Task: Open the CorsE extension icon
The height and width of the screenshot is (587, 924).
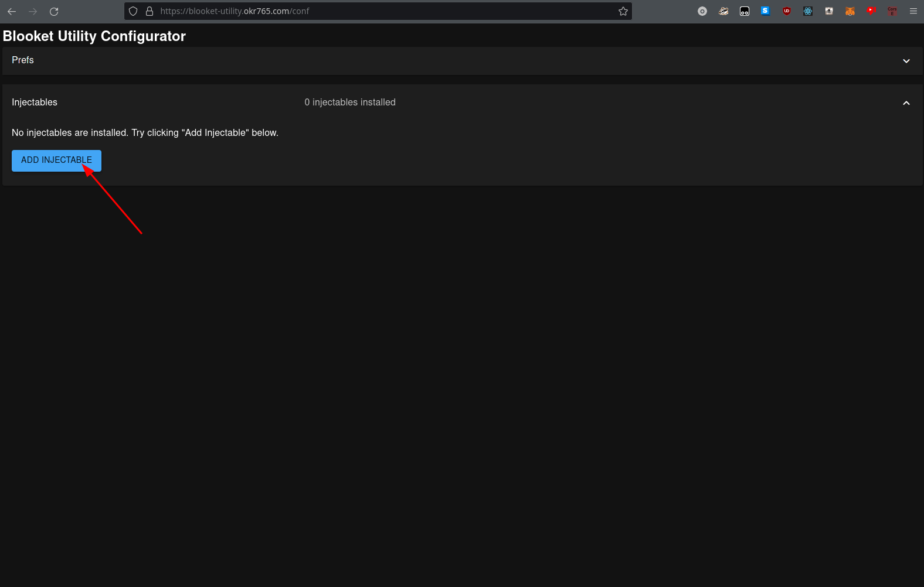Action: click(x=892, y=11)
